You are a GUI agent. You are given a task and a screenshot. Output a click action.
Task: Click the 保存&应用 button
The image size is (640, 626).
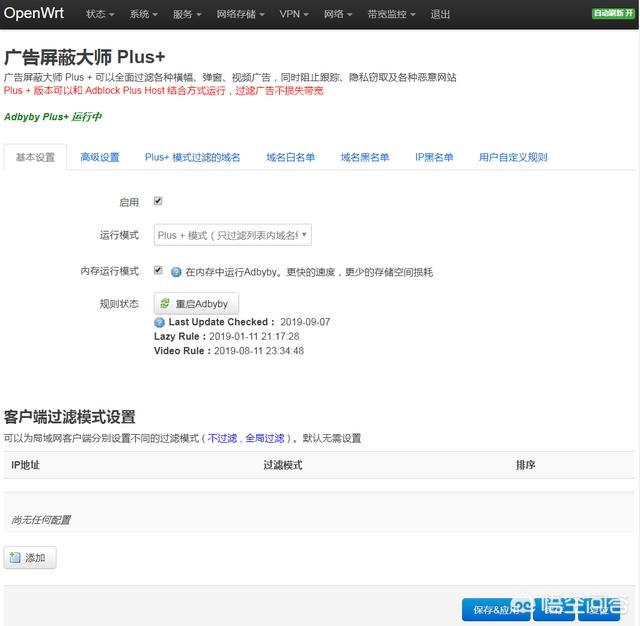(496, 610)
